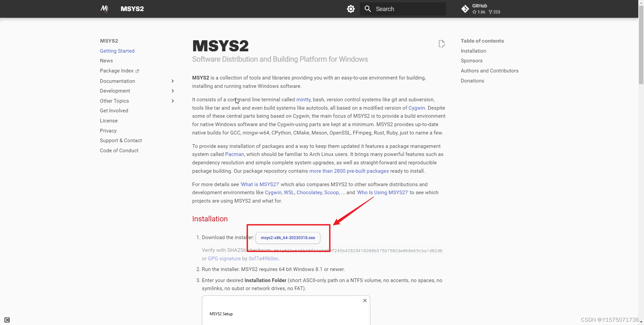Expand the Development section chevron
The width and height of the screenshot is (644, 325).
pos(173,91)
